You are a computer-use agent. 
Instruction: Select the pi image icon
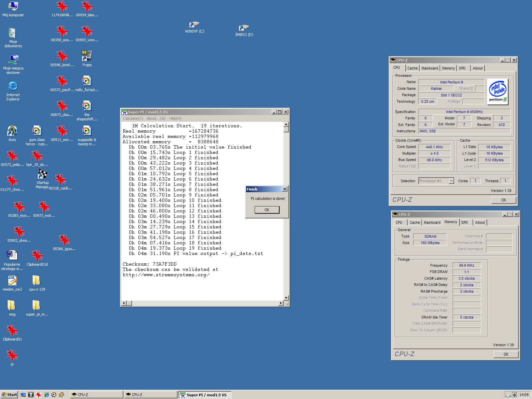pyautogui.click(x=12, y=357)
